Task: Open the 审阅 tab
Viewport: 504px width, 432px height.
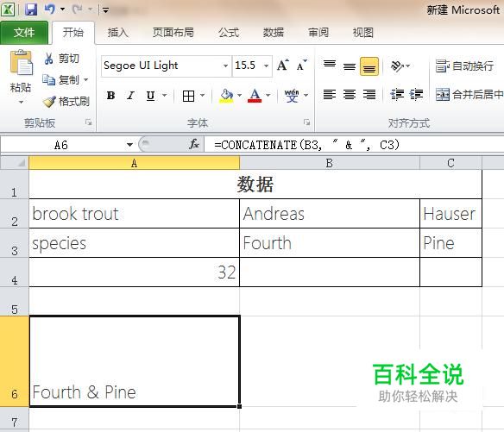Action: click(318, 33)
